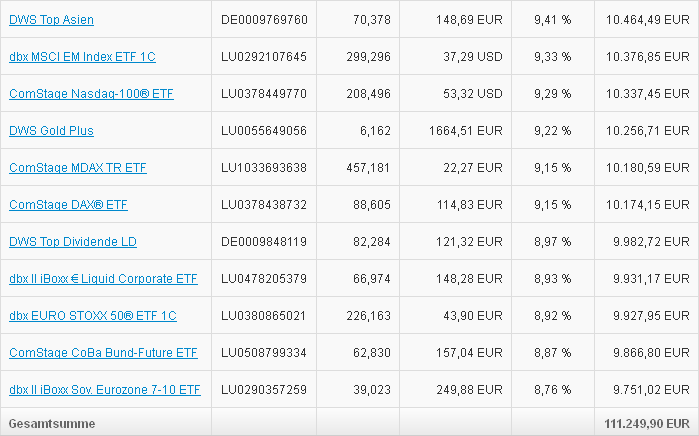This screenshot has height=436, width=699.
Task: Select ISIN LU0292107645
Action: point(264,57)
